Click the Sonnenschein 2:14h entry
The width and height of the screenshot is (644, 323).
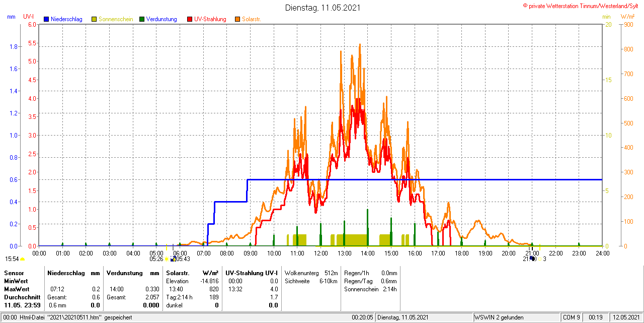tap(371, 289)
